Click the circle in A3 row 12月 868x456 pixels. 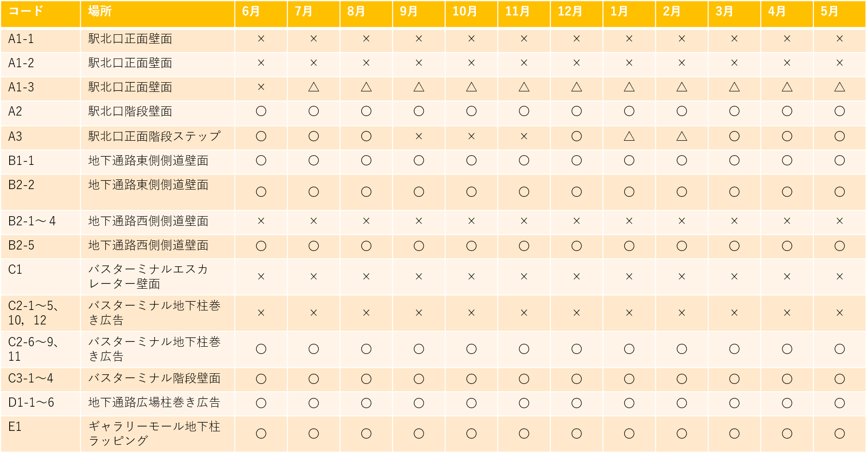(x=576, y=136)
